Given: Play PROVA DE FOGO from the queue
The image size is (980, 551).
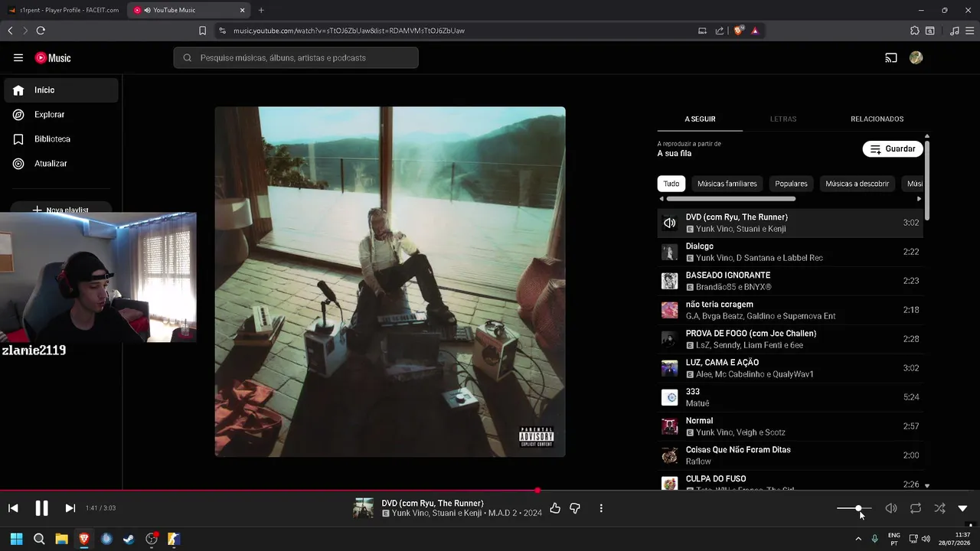Looking at the screenshot, I should point(790,339).
